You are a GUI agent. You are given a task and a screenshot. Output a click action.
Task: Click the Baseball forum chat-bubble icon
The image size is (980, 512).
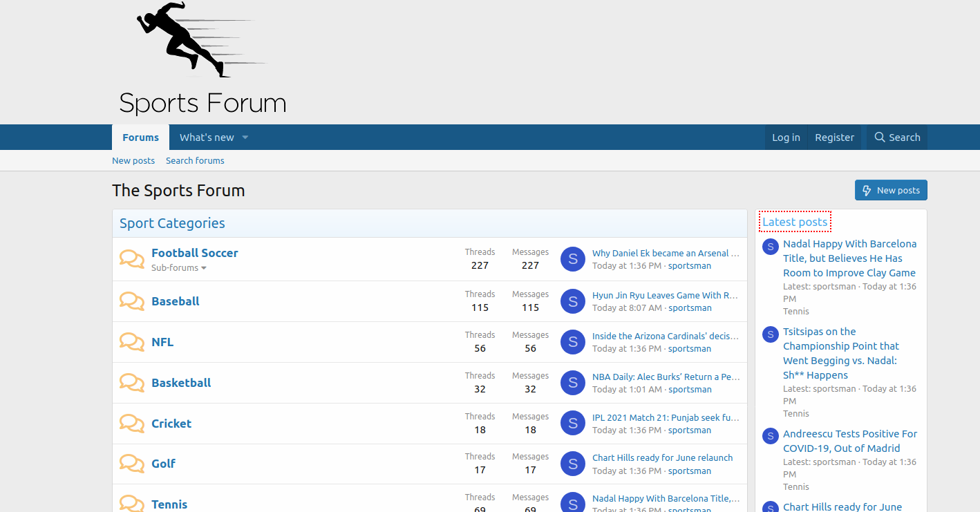click(x=132, y=301)
